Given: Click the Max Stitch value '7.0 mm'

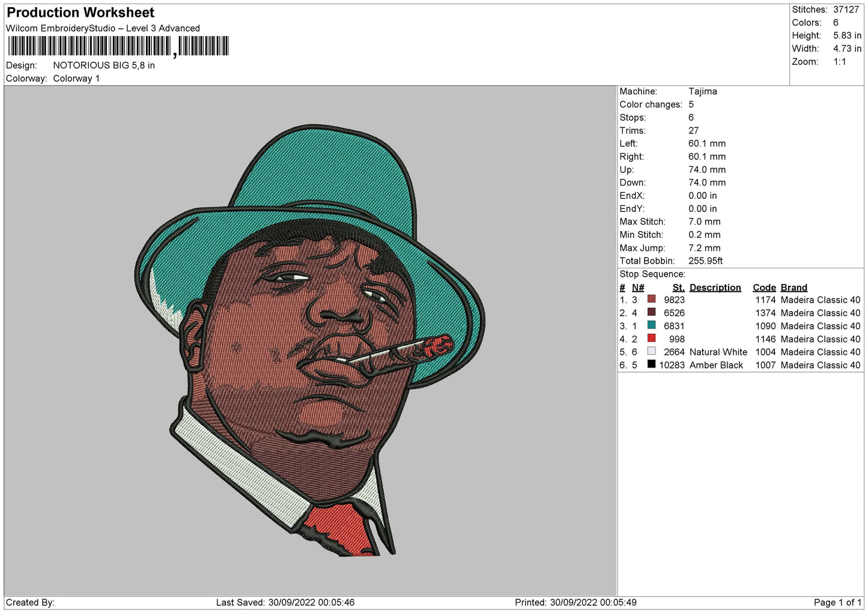Looking at the screenshot, I should tap(704, 222).
